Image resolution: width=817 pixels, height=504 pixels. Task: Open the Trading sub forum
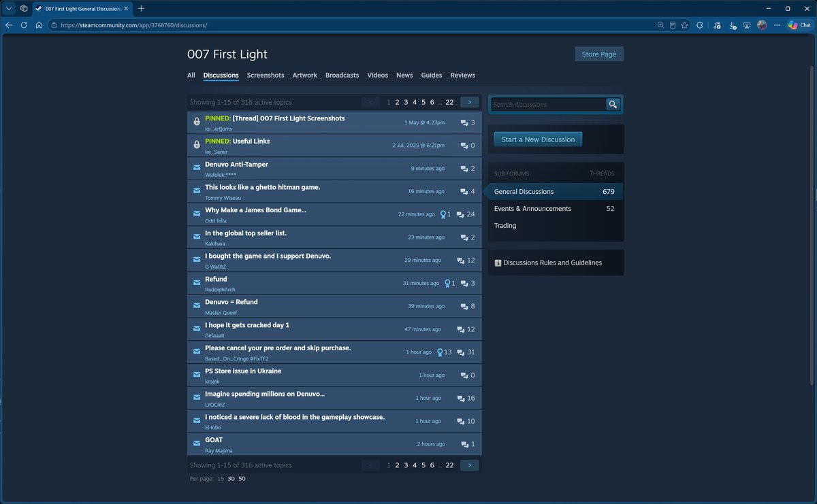555,226
